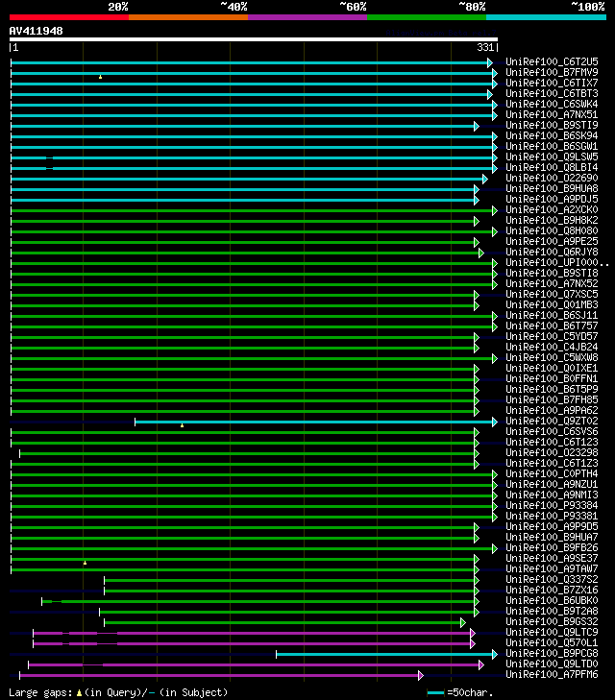
Task: Click the UniRef100_P93384 label
Action: [552, 505]
